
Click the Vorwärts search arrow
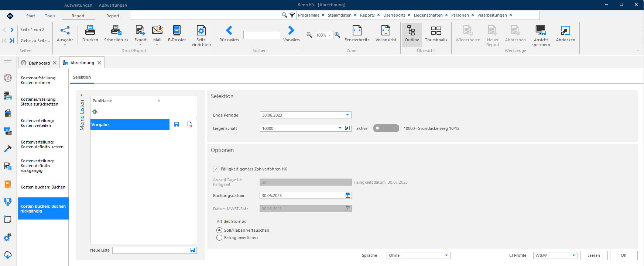pos(291,30)
